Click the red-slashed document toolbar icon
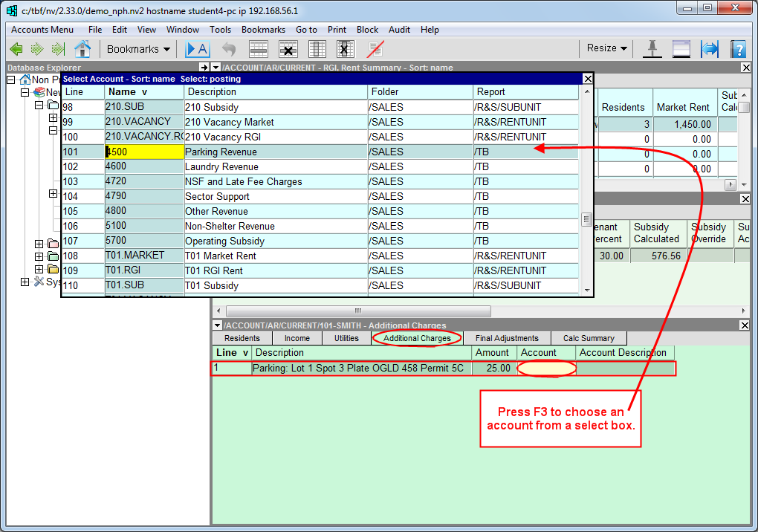The height and width of the screenshot is (532, 758). pyautogui.click(x=376, y=49)
